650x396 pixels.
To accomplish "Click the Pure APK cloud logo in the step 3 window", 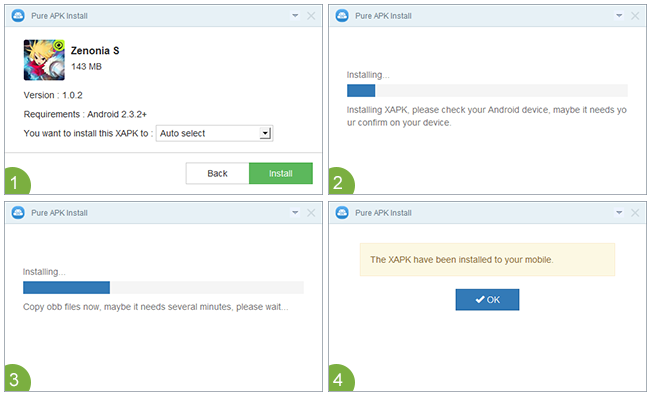I will click(x=18, y=213).
